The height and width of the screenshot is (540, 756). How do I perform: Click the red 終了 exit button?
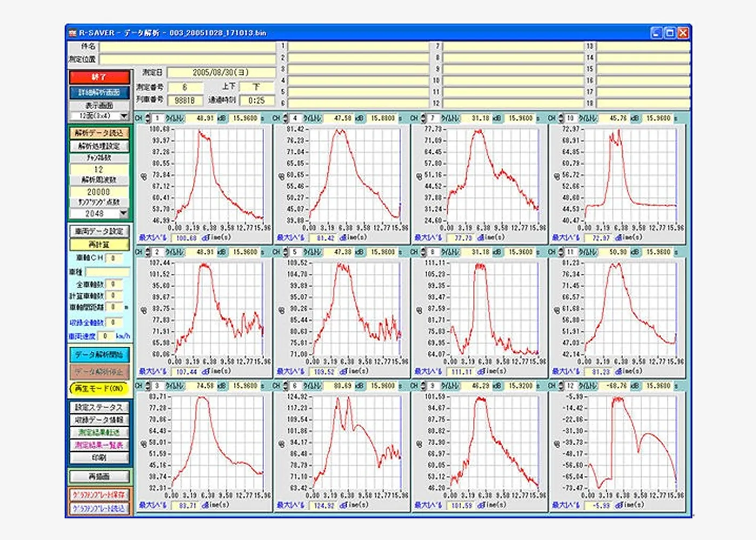point(99,77)
